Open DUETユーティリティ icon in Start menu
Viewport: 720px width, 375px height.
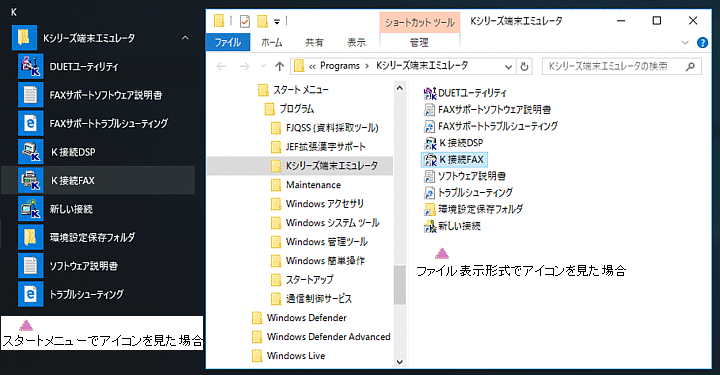[31, 67]
